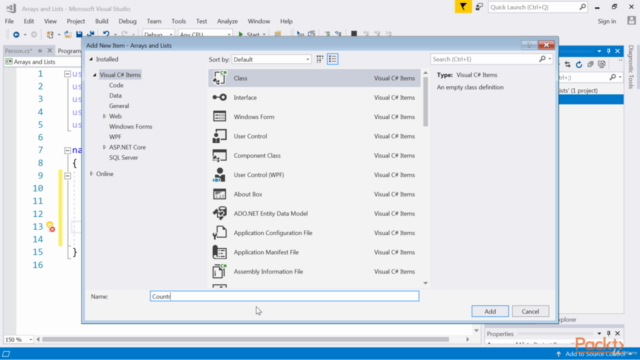This screenshot has width=640, height=360.
Task: Click the Add button
Action: [x=490, y=311]
